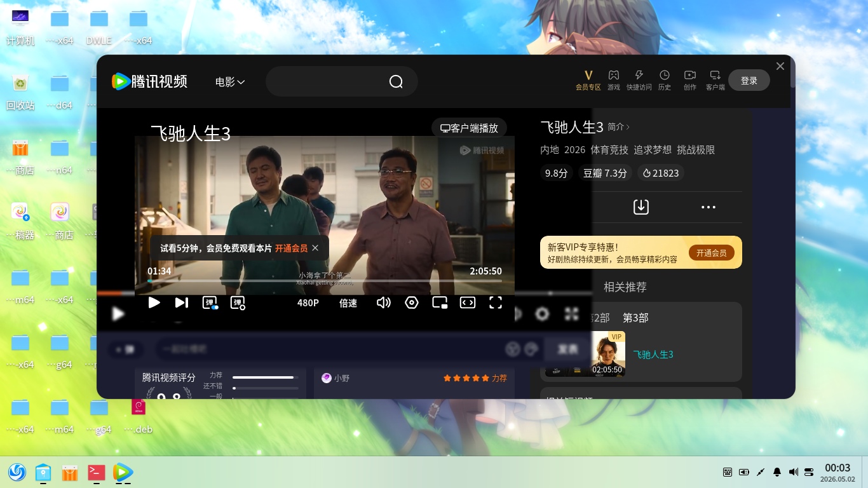
Task: Click the Tencent Video taskbar icon
Action: (123, 472)
